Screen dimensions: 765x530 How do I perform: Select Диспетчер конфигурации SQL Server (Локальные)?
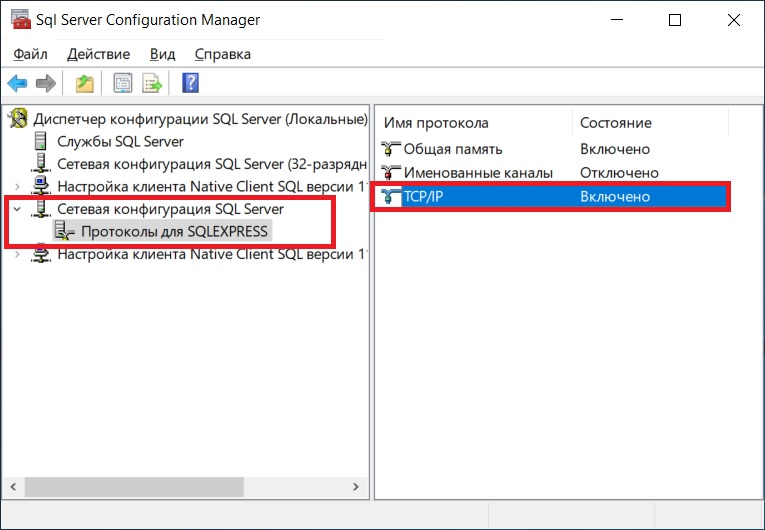tap(201, 119)
